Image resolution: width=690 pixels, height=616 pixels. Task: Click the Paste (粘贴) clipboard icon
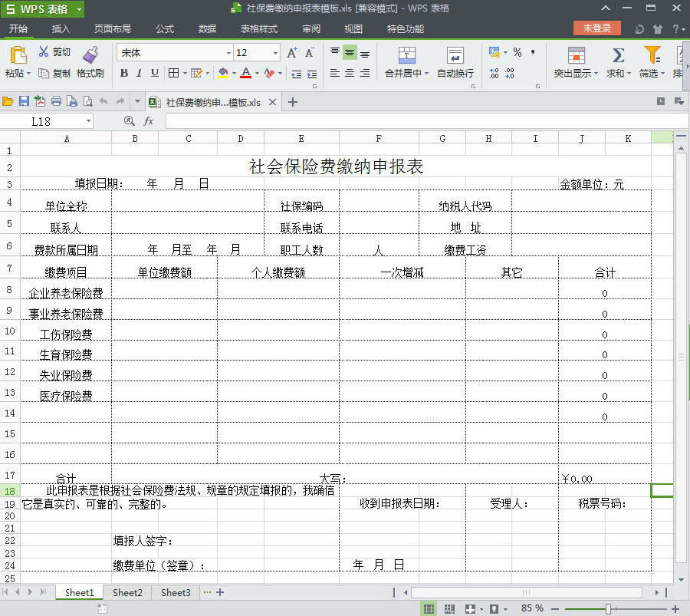[18, 55]
